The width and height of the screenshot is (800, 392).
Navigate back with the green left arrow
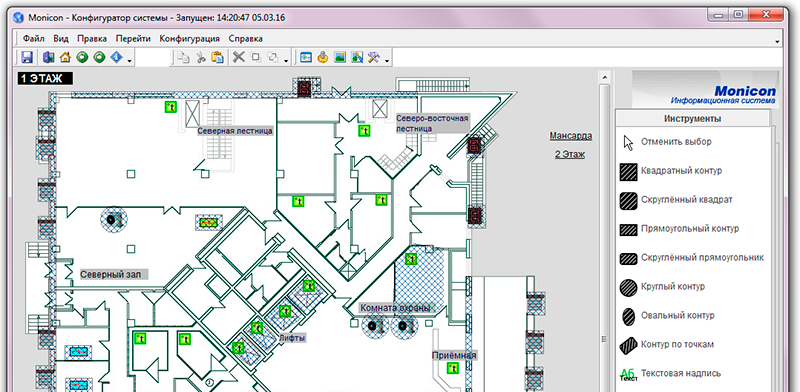tap(82, 57)
